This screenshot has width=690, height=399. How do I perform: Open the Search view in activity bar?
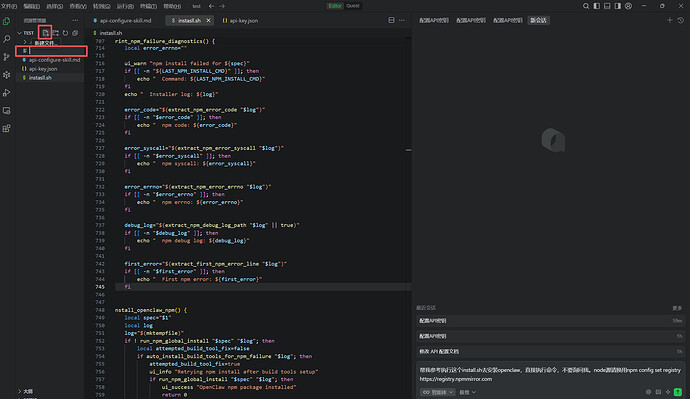[x=7, y=39]
